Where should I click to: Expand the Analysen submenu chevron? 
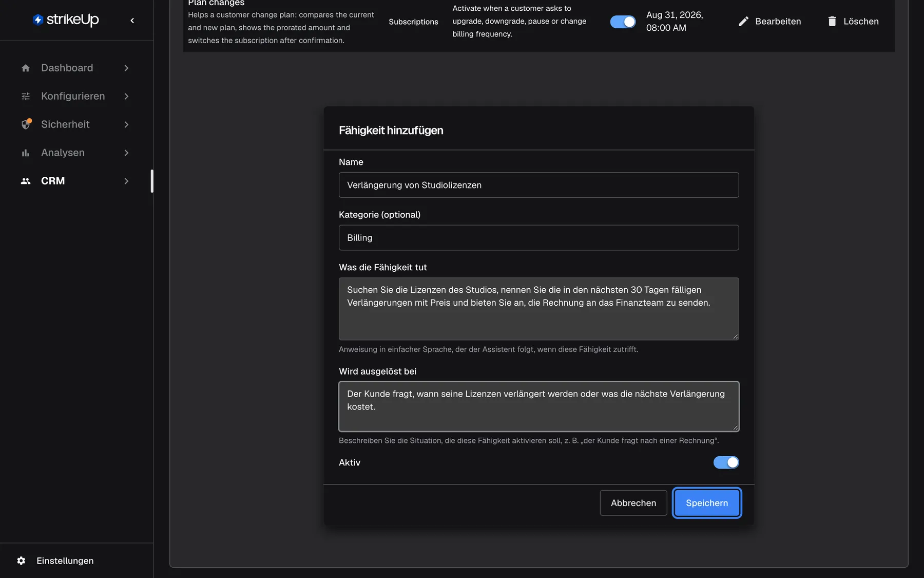126,153
